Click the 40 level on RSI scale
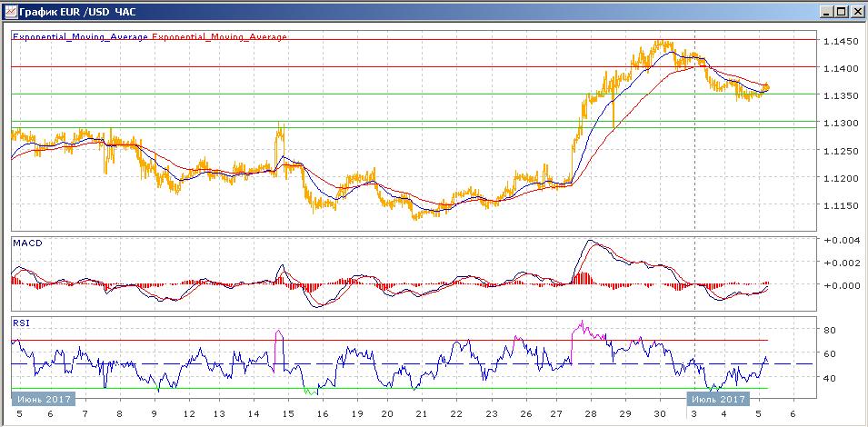The image size is (868, 427). coord(827,378)
